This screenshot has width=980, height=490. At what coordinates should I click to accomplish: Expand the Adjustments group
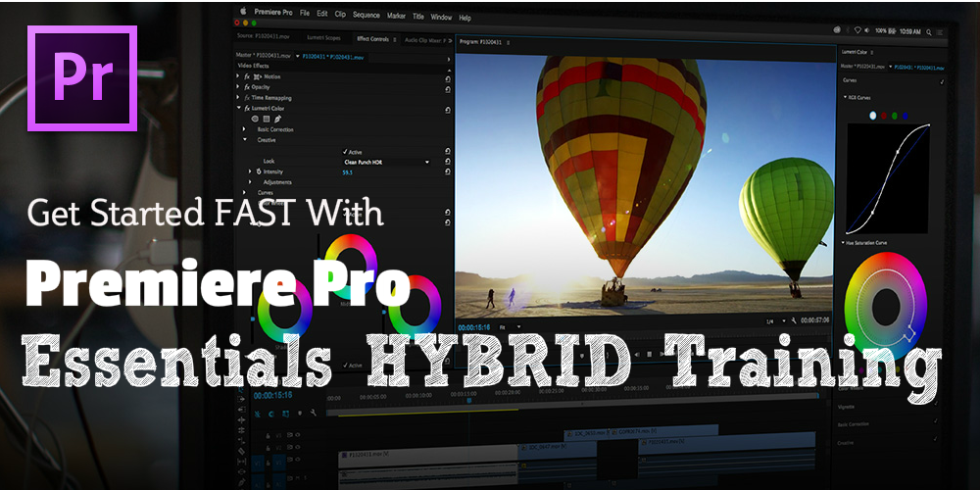[250, 182]
